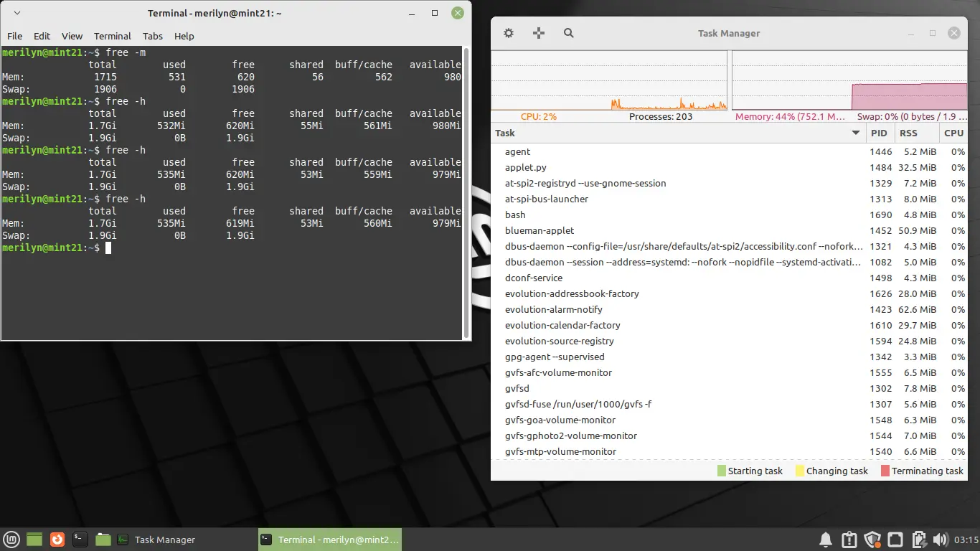Open the Terminal's Edit menu

[x=42, y=36]
